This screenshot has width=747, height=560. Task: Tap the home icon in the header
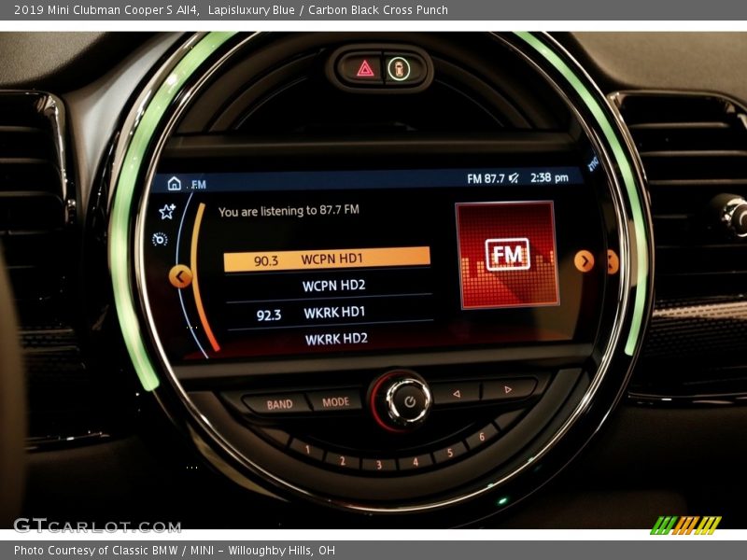click(x=174, y=184)
